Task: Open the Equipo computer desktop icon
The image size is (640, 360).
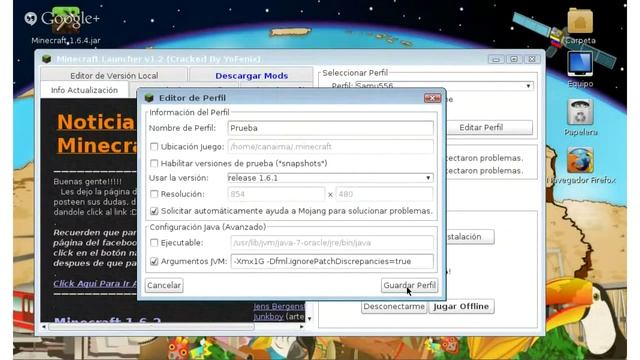Action: (580, 69)
